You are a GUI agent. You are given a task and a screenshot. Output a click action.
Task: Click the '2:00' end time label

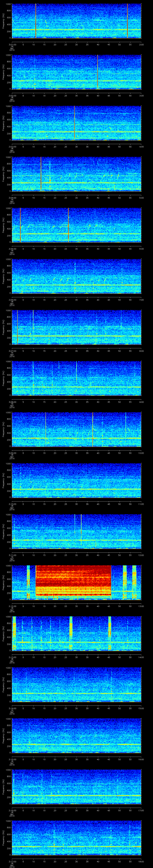click(x=141, y=44)
